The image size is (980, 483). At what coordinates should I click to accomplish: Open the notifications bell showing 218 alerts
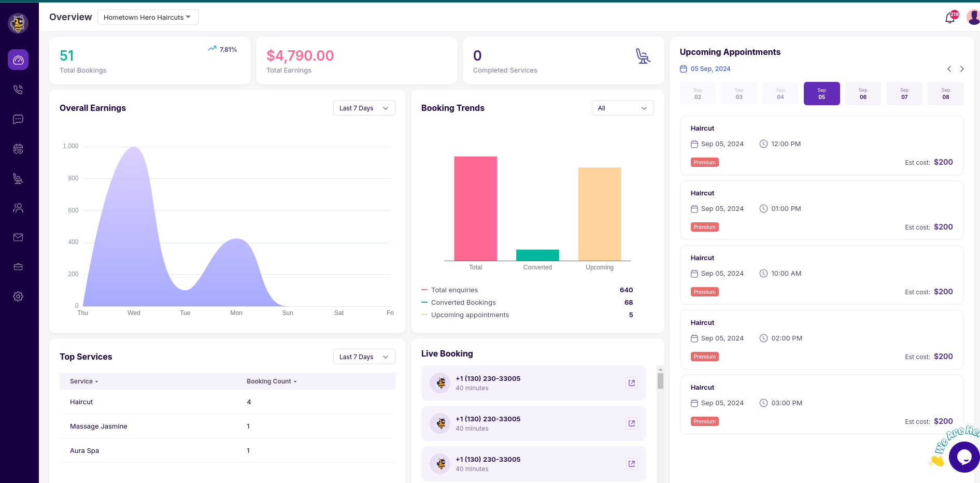(950, 17)
